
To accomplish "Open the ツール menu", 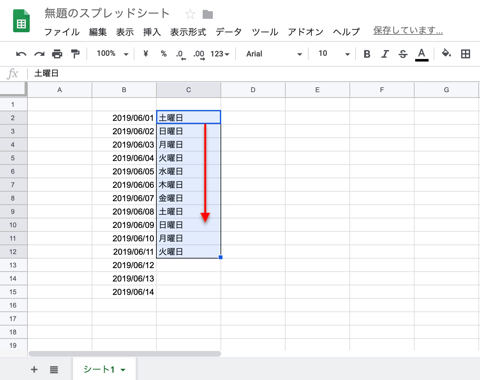I will pyautogui.click(x=265, y=32).
